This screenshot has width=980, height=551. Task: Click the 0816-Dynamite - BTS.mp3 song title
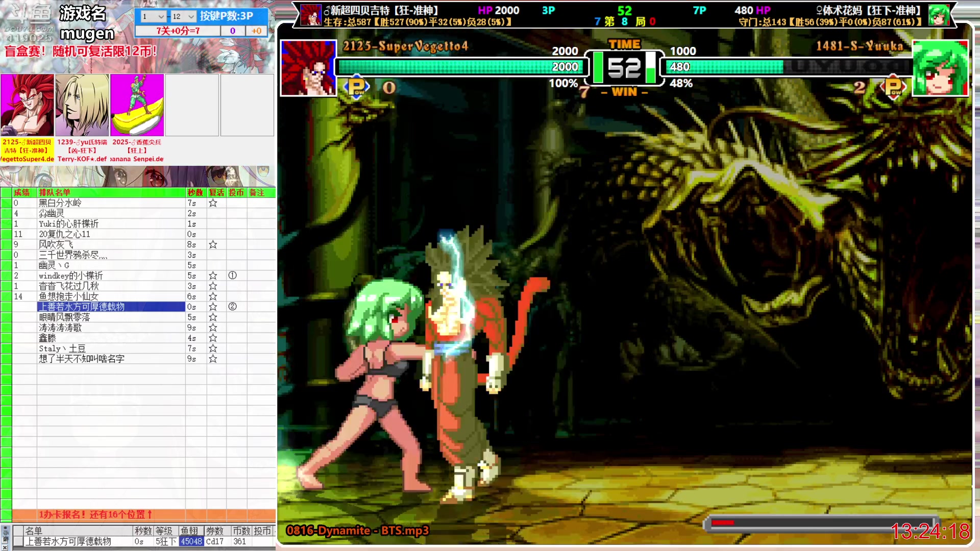[357, 531]
